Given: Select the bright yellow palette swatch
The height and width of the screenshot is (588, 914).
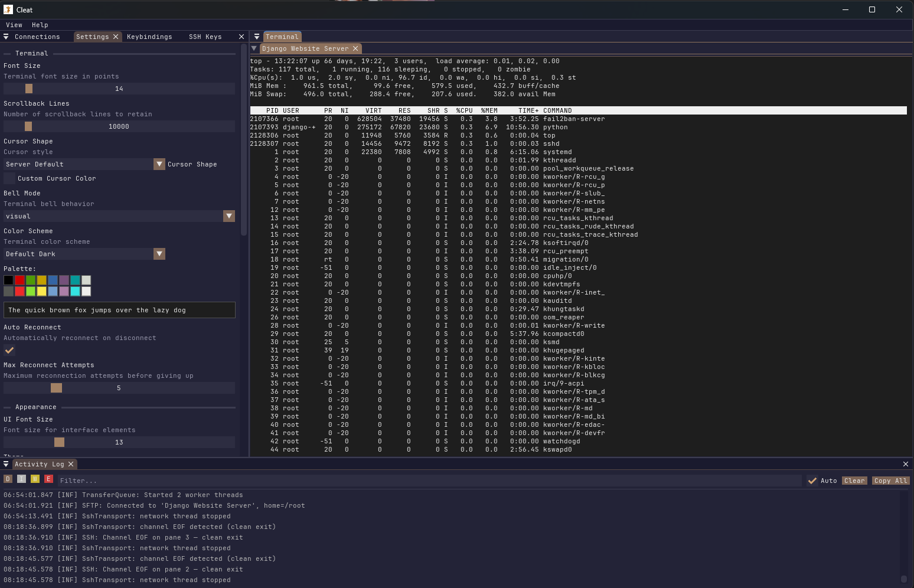Looking at the screenshot, I should [42, 291].
